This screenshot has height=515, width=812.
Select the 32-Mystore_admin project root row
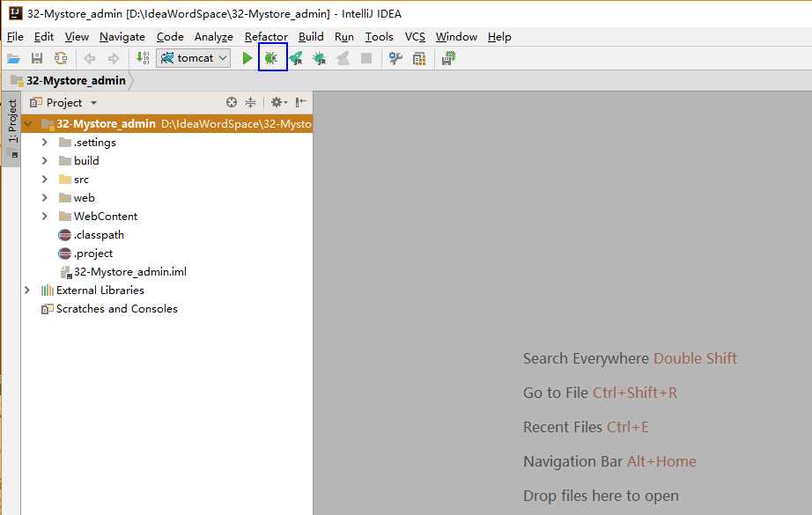pyautogui.click(x=166, y=124)
